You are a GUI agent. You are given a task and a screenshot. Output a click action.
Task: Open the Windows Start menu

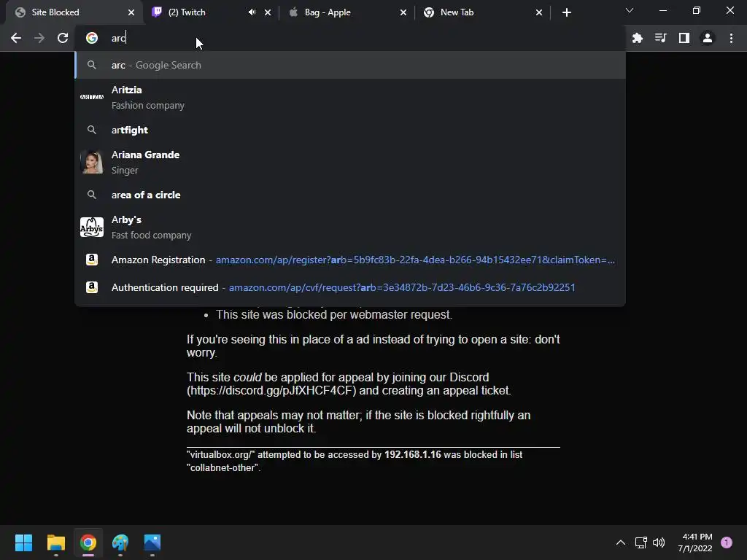23,542
